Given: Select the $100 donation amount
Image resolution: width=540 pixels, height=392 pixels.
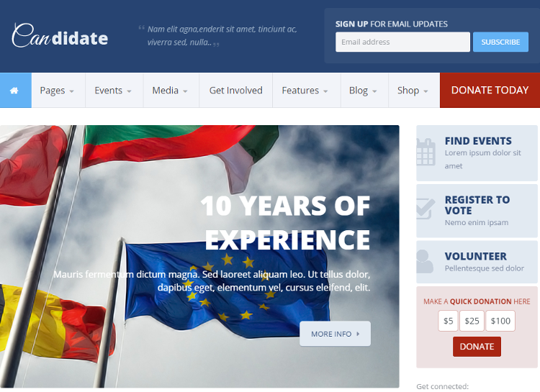Looking at the screenshot, I should click(x=500, y=321).
